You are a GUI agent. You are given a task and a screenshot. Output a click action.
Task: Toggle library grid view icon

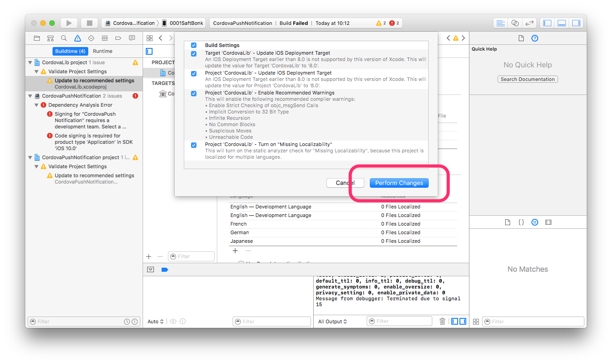(476, 321)
